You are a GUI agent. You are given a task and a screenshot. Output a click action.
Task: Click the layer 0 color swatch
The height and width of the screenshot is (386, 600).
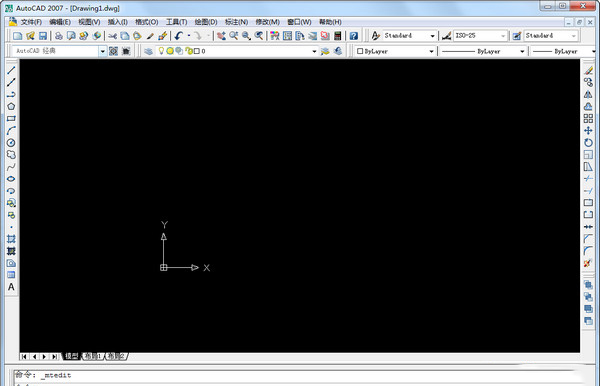(197, 51)
